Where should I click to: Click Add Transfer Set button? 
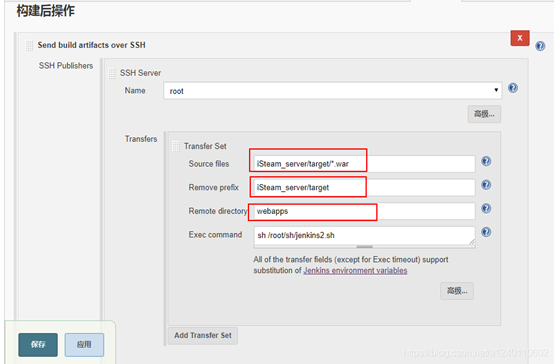203,335
